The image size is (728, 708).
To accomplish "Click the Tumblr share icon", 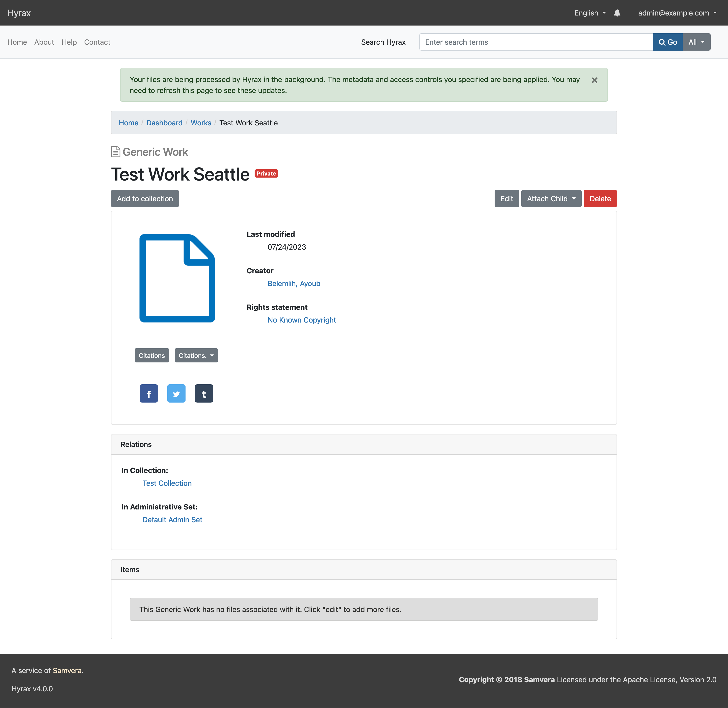I will pos(204,393).
